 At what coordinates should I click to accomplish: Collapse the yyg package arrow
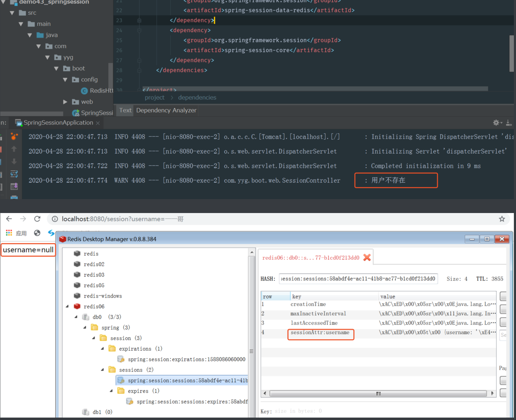48,57
